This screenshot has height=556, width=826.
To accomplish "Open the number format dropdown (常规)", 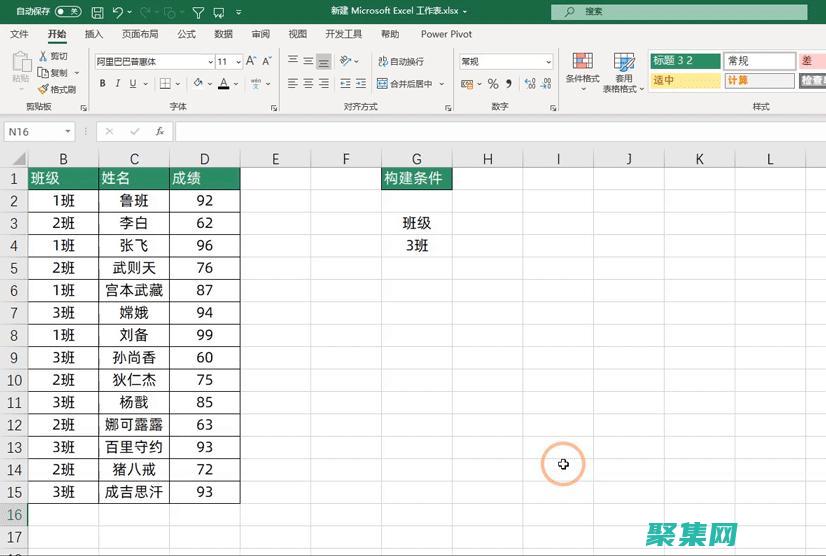I will click(x=548, y=62).
